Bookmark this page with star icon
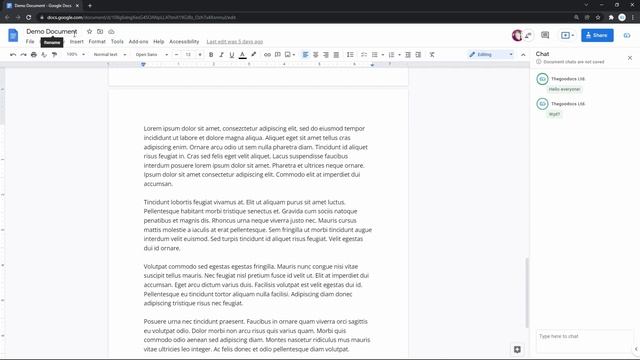640x360 pixels. click(598, 18)
